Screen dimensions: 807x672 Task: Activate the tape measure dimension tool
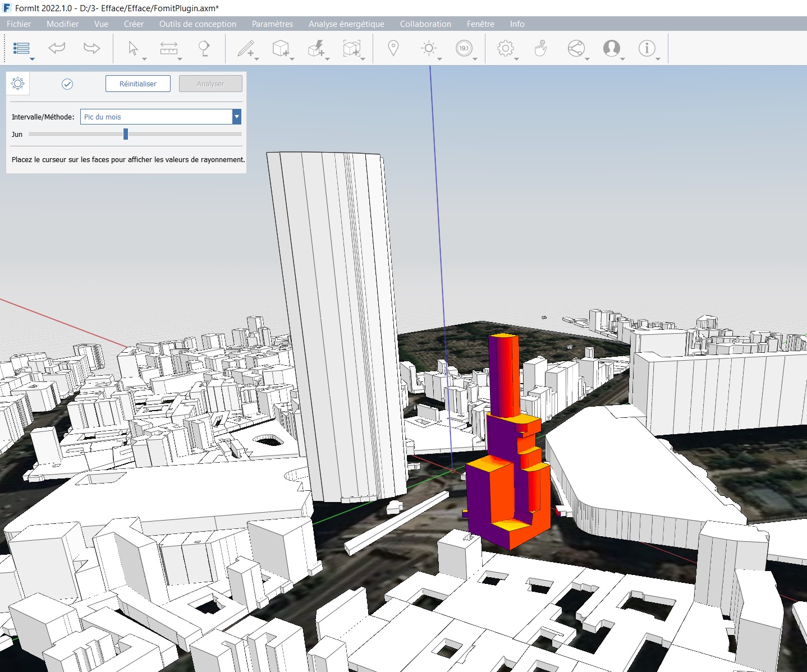(169, 49)
